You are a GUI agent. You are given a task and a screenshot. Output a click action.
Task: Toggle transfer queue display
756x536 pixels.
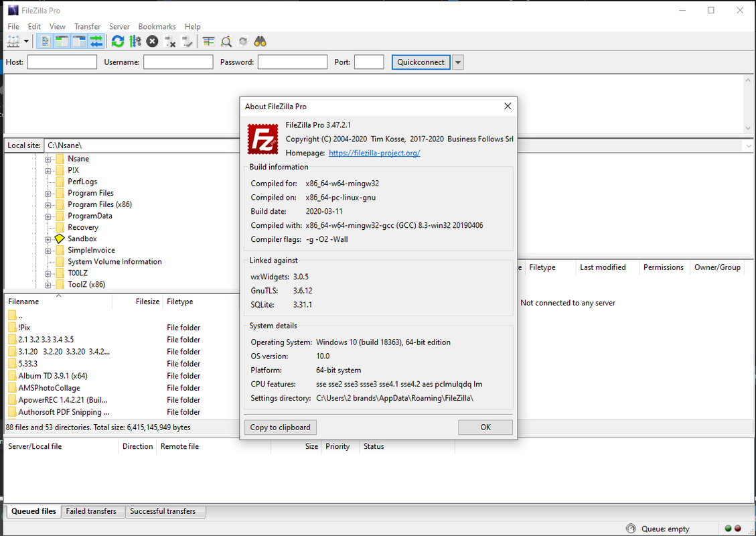96,42
